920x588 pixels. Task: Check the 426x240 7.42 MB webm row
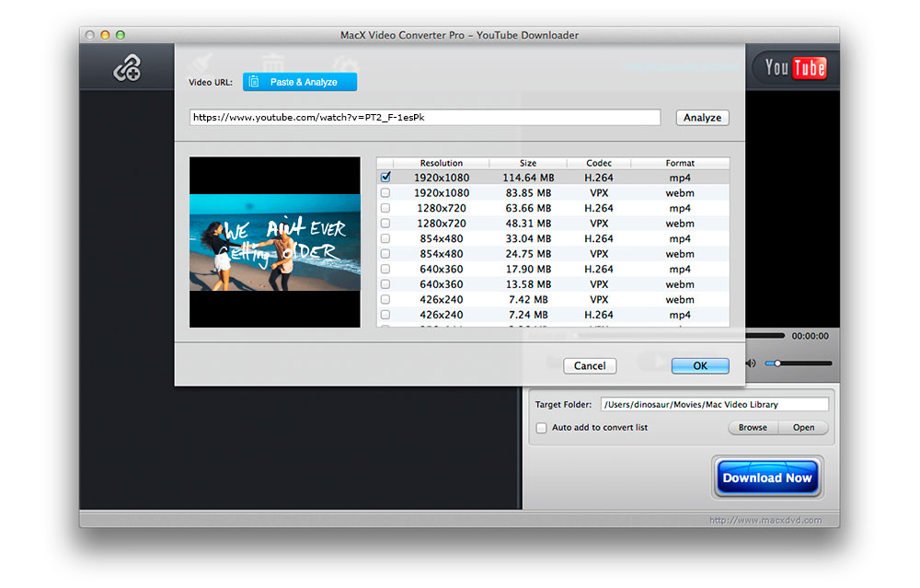click(385, 299)
